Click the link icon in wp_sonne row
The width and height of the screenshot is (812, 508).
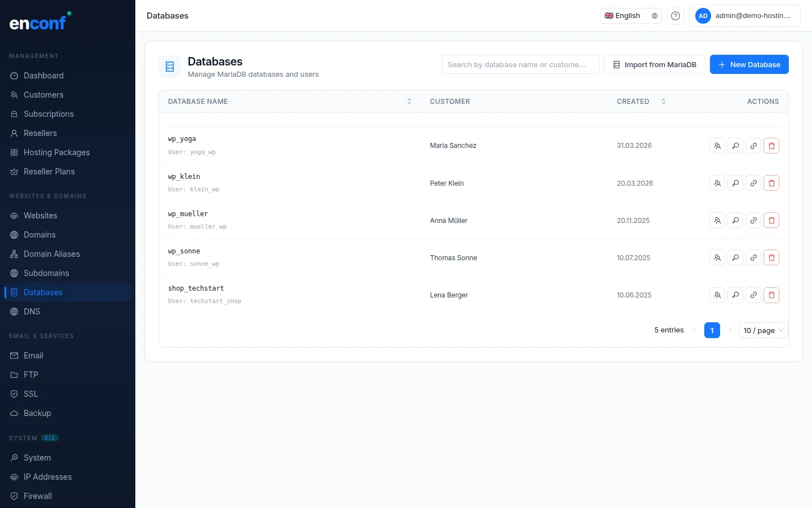click(x=753, y=257)
